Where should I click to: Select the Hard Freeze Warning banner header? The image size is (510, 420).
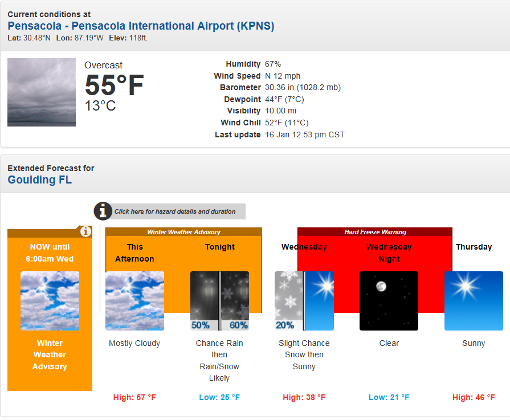click(375, 232)
